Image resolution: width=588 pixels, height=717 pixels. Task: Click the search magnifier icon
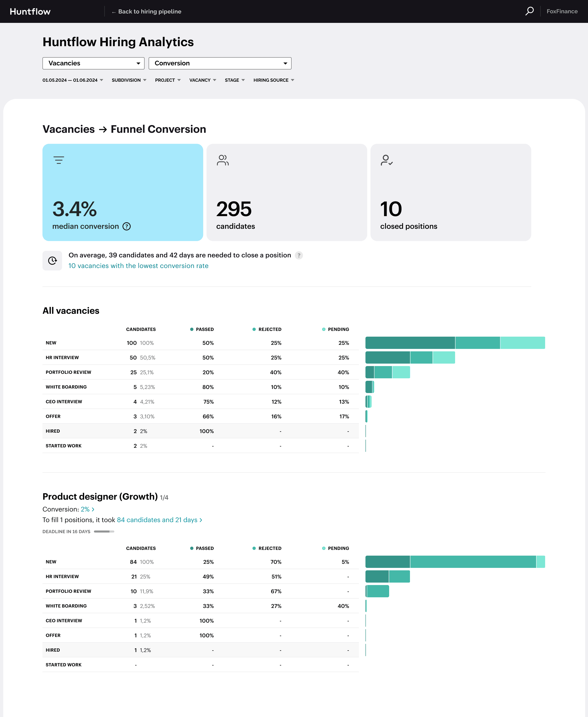click(x=529, y=11)
